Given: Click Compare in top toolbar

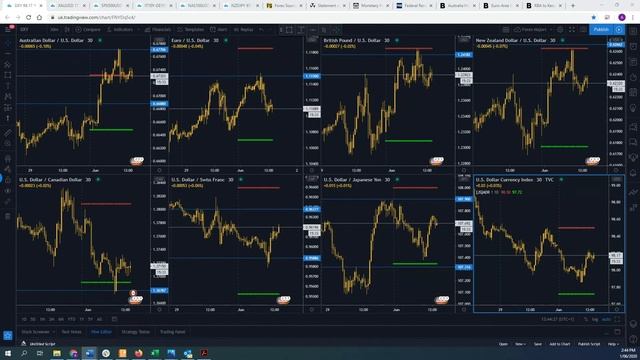Looking at the screenshot, I should click(89, 29).
